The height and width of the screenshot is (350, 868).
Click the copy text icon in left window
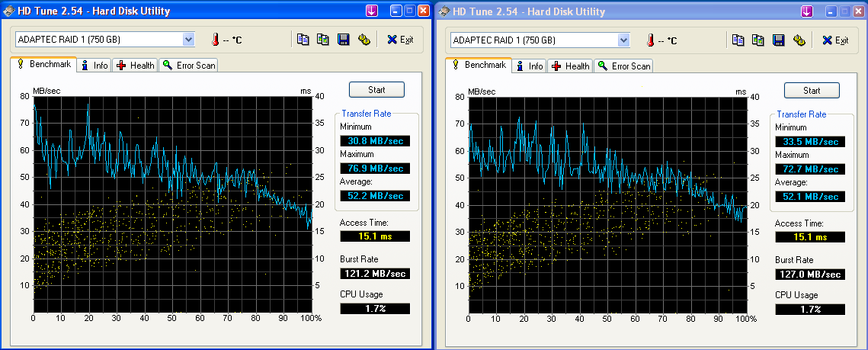coord(303,40)
